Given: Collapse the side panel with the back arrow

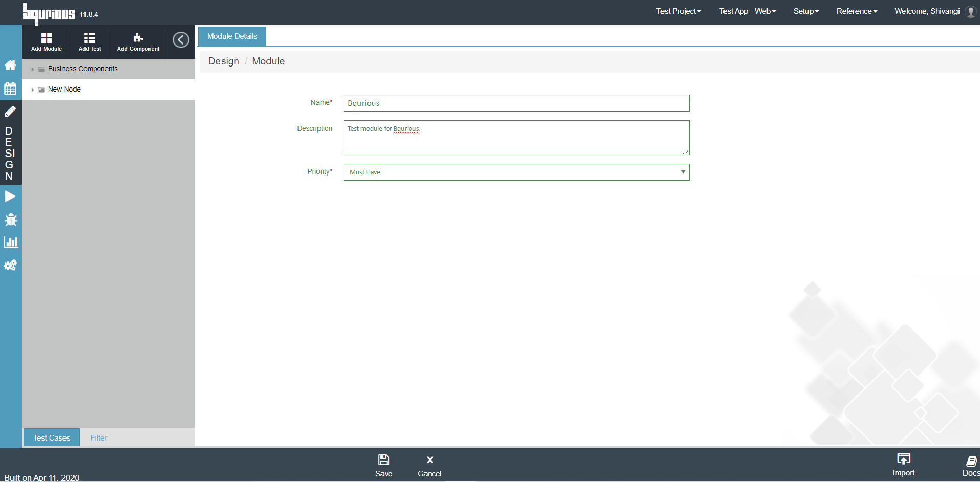Looking at the screenshot, I should [x=181, y=40].
